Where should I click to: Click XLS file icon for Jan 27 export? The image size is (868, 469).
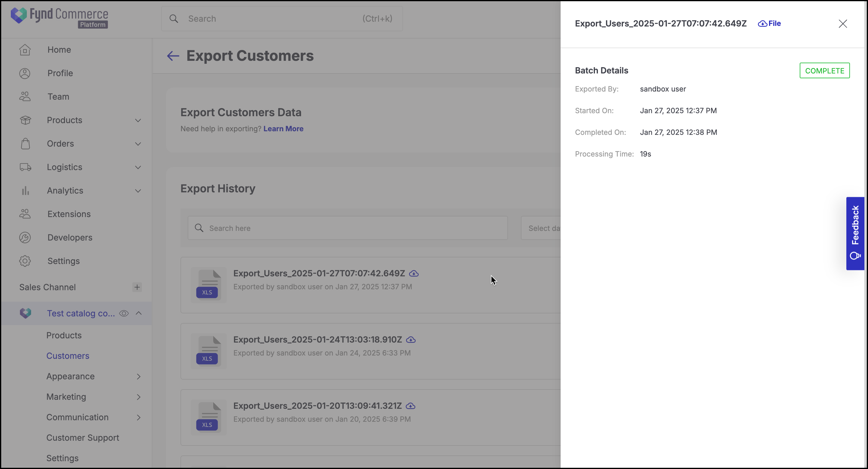point(208,285)
